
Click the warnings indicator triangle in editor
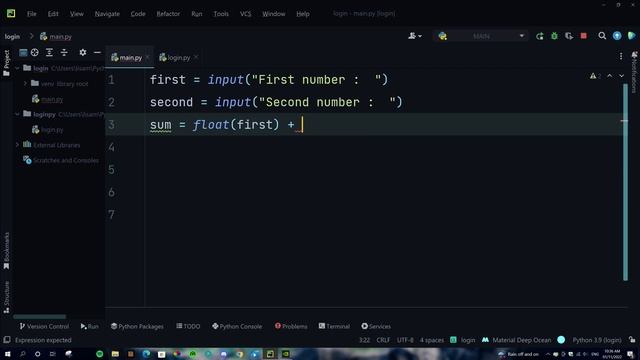595,76
